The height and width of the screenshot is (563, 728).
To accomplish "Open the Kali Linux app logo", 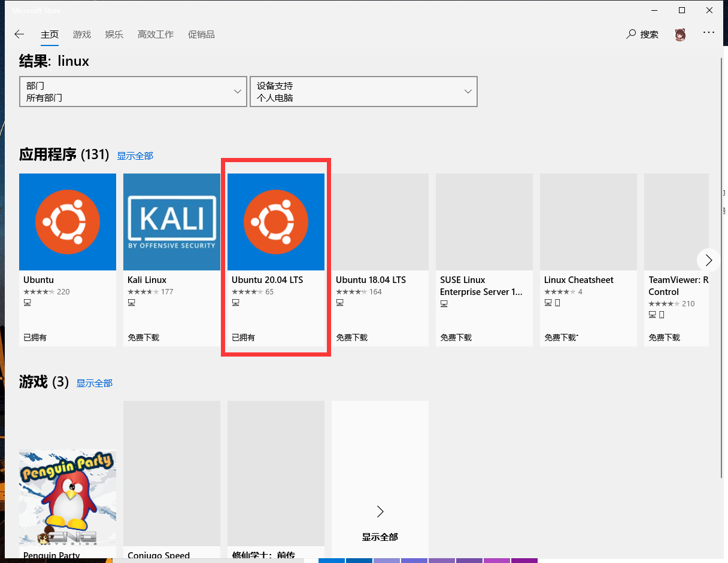I will 172,222.
